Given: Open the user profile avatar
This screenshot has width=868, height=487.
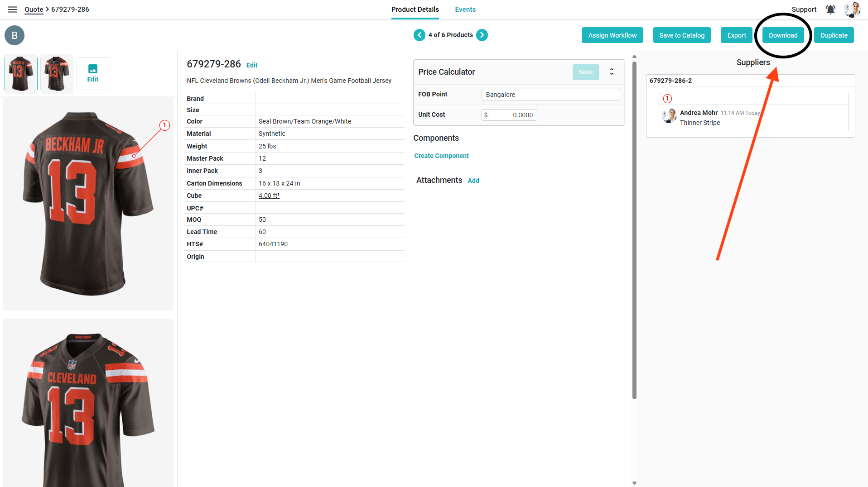Looking at the screenshot, I should (852, 10).
